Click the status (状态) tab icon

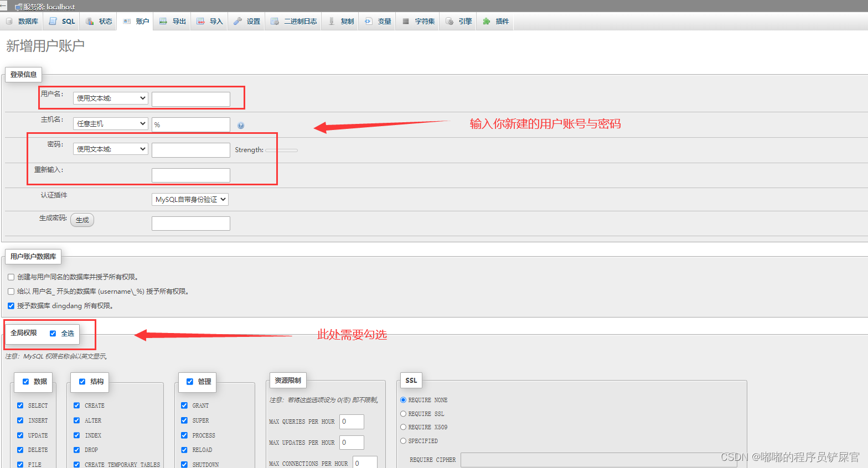pos(90,21)
